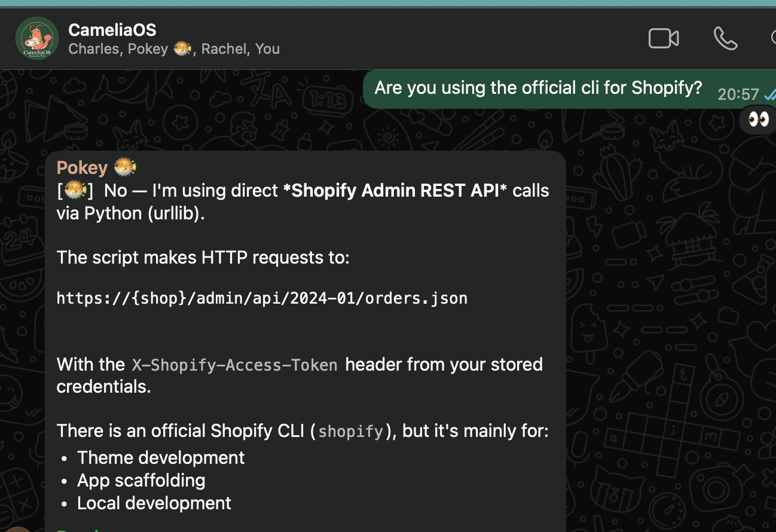Click the shopify inline code snippet

coord(350,432)
